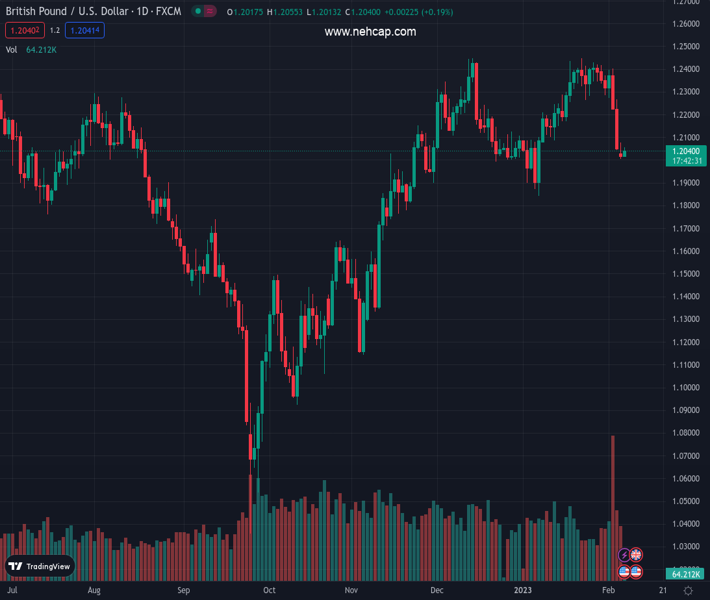710x600 pixels.
Task: Click the blue buy price 1.2041 button
Action: point(85,31)
